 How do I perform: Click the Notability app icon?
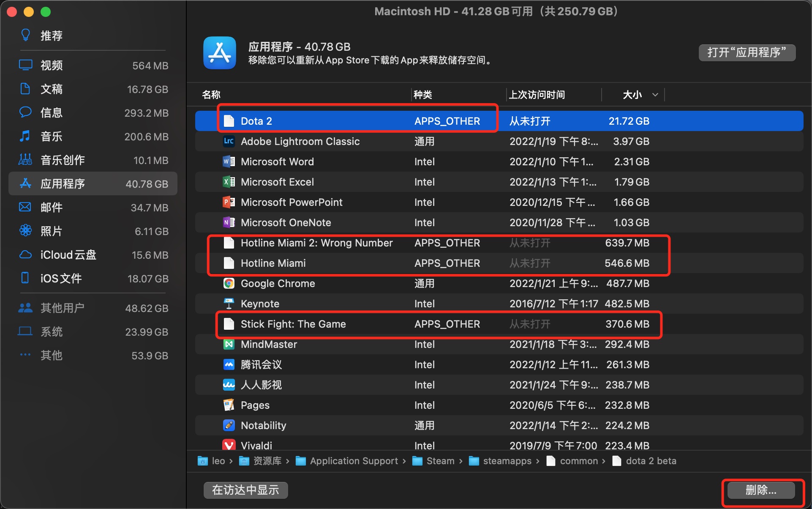click(229, 425)
